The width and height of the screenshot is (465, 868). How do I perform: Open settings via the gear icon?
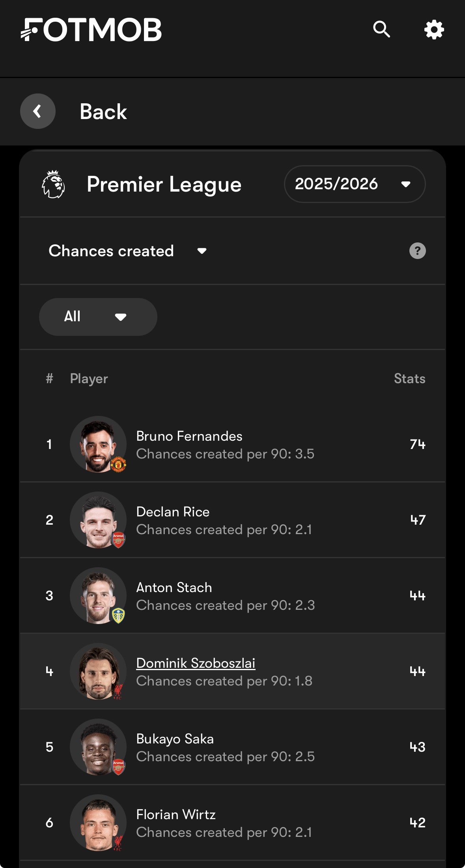click(x=434, y=30)
